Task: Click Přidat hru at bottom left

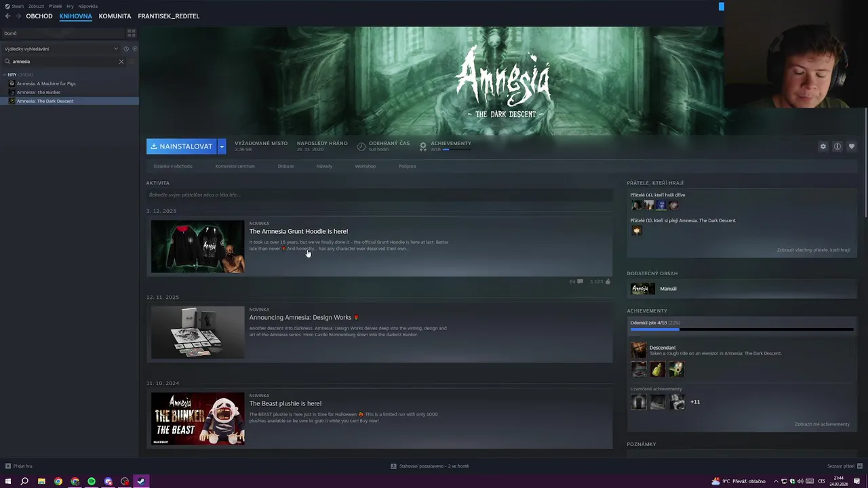Action: click(18, 466)
